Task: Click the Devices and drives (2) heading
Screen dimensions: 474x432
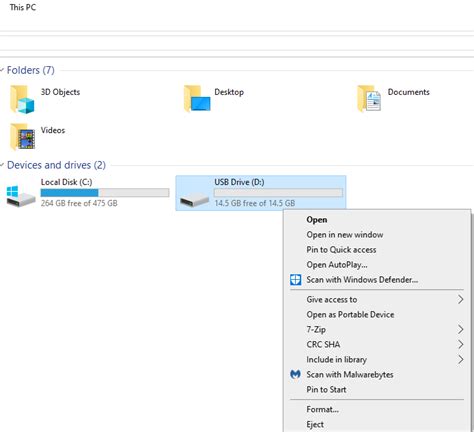Action: click(56, 165)
